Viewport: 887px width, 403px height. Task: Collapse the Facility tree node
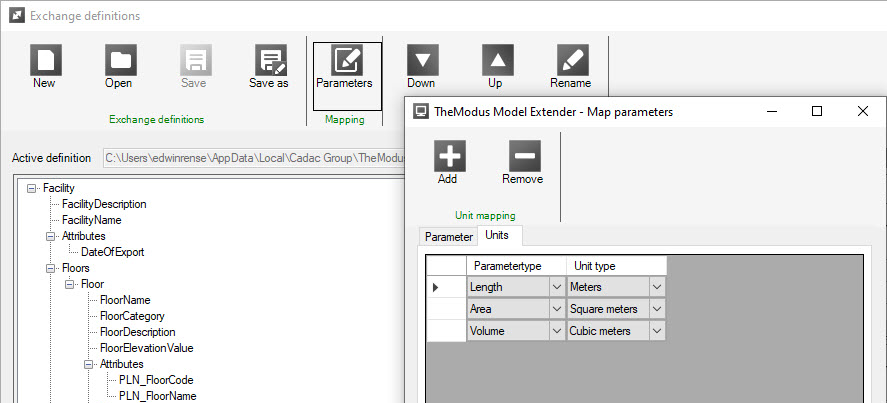click(32, 188)
